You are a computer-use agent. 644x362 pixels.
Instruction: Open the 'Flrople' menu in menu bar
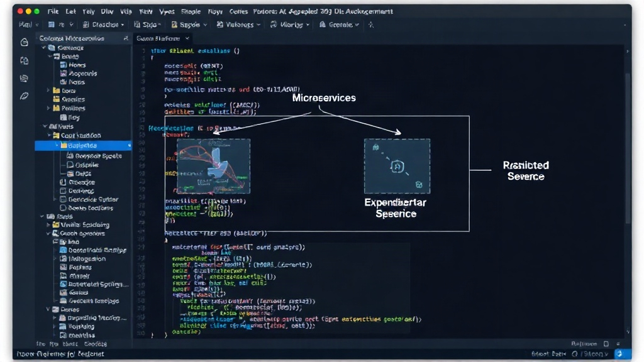click(191, 11)
